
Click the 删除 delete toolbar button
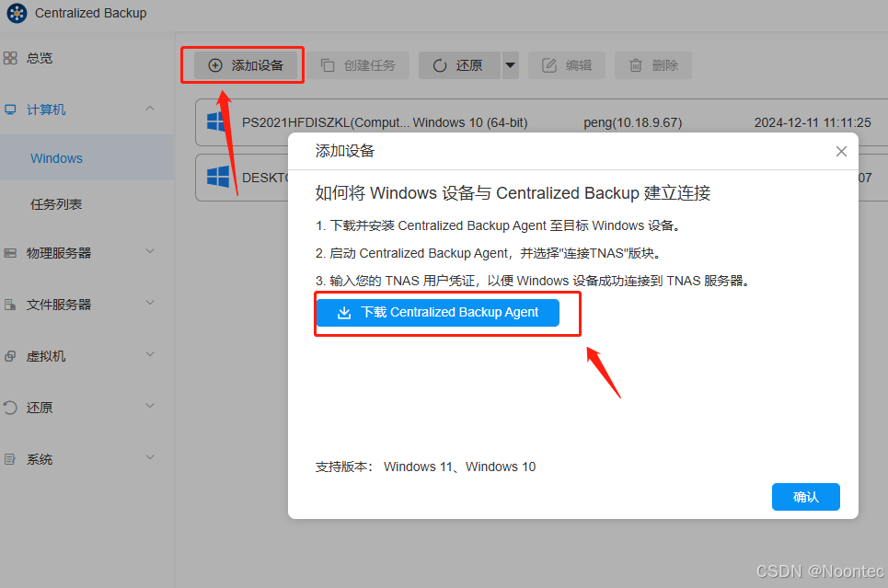[x=653, y=65]
